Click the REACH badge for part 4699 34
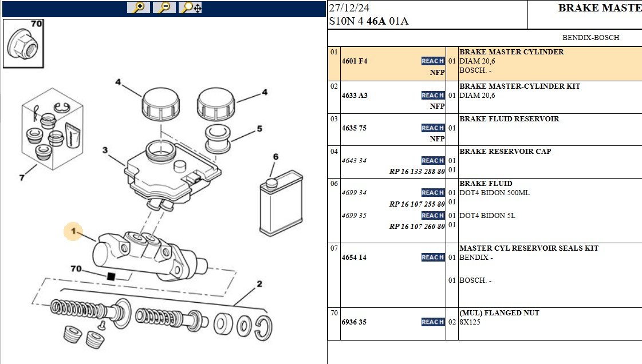The image size is (642, 364). [433, 193]
